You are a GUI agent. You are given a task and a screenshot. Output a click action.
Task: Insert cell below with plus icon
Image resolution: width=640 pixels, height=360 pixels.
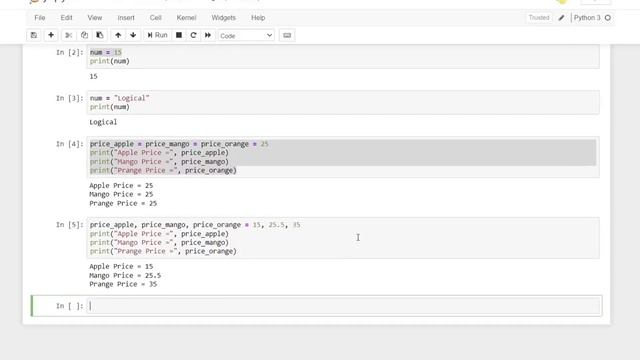[x=51, y=35]
